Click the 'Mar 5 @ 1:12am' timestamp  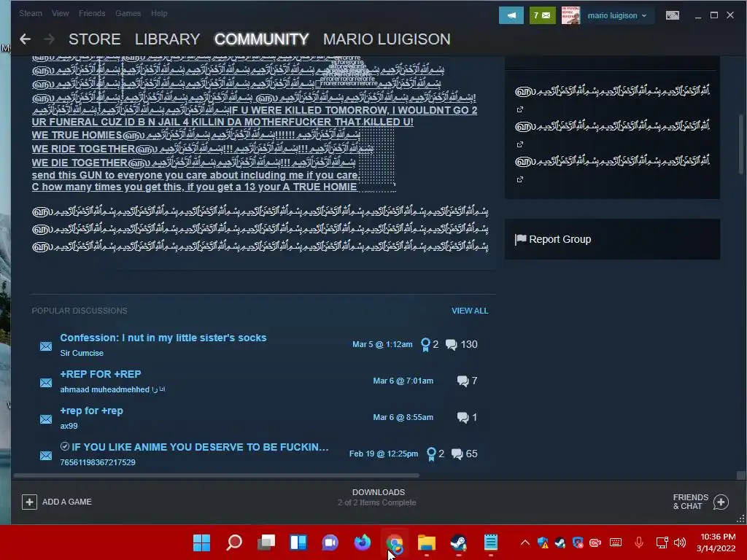pos(382,344)
